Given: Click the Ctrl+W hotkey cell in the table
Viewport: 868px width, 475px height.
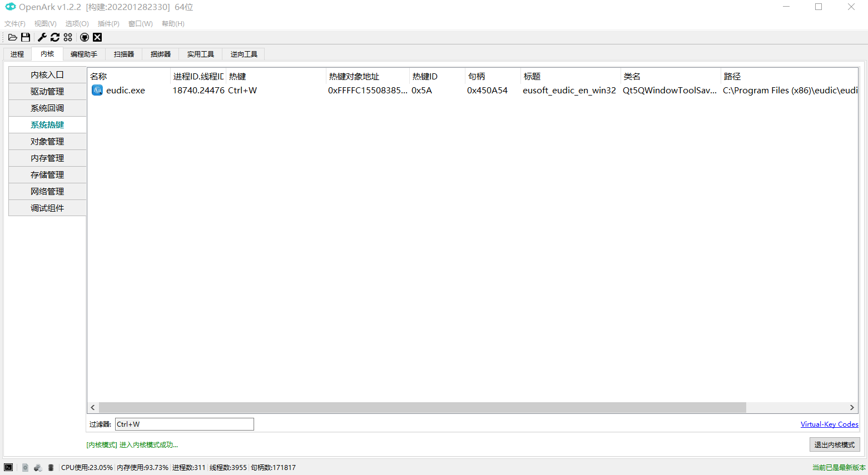Looking at the screenshot, I should coord(242,90).
